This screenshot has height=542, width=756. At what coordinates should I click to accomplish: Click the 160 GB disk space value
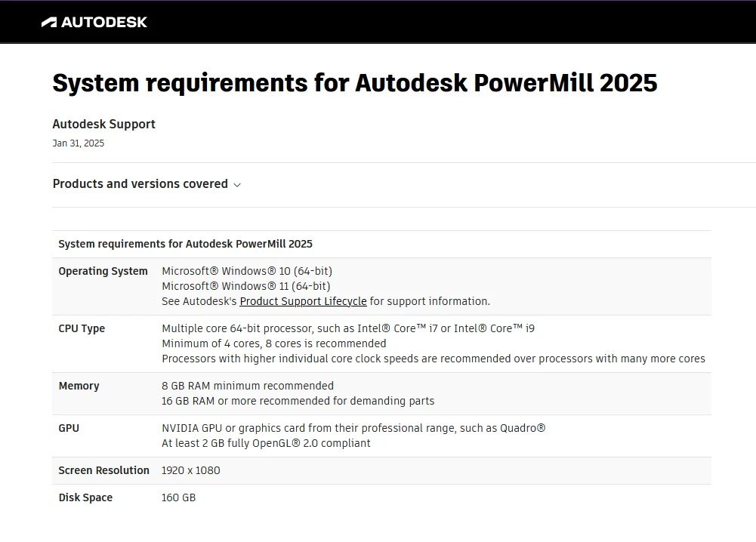tap(178, 497)
